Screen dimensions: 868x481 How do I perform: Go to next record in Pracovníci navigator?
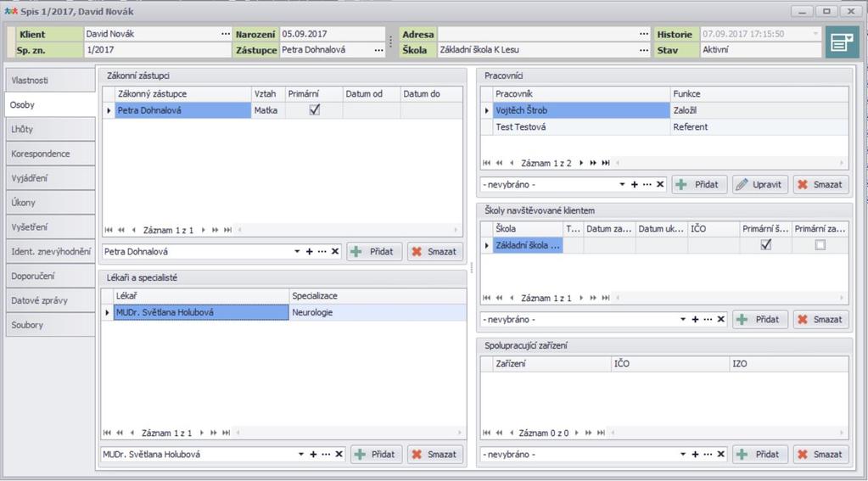[x=580, y=163]
